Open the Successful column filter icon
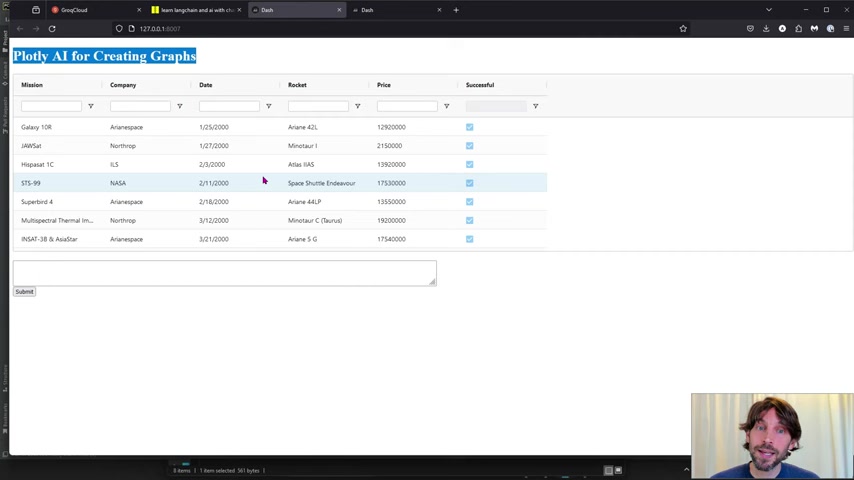Viewport: 854px width, 480px height. pyautogui.click(x=535, y=106)
